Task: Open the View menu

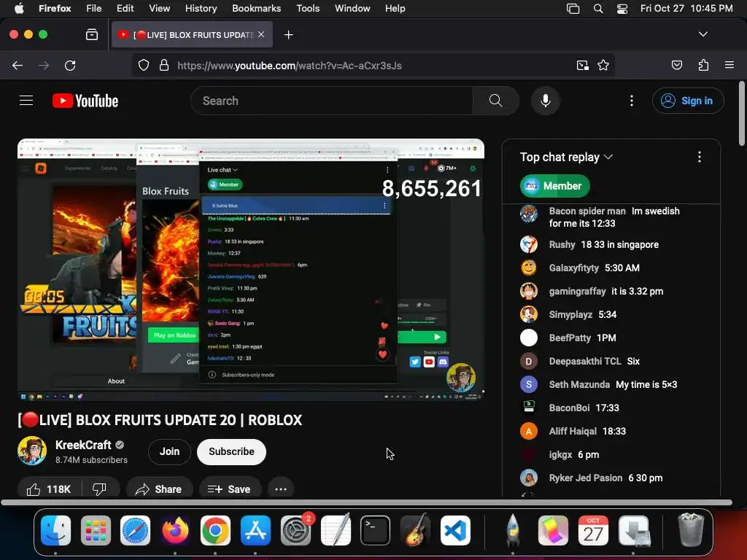Action: coord(159,9)
